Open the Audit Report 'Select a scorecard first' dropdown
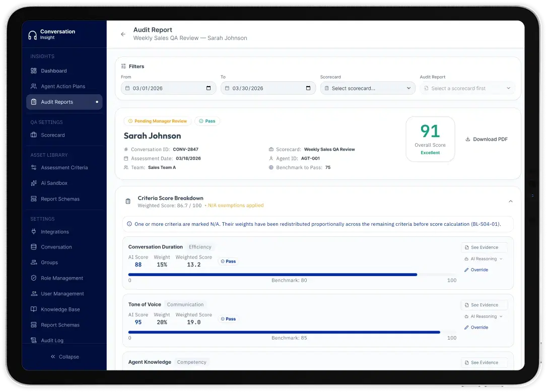The height and width of the screenshot is (392, 547). 467,88
